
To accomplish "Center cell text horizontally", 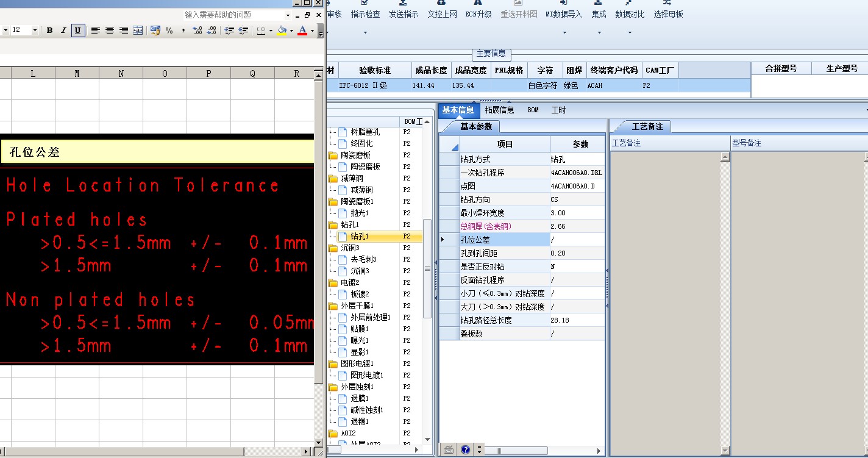I will (110, 30).
